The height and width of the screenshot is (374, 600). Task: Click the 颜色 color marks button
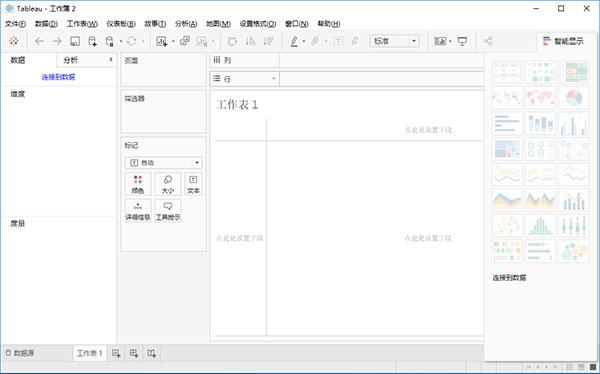tap(138, 184)
